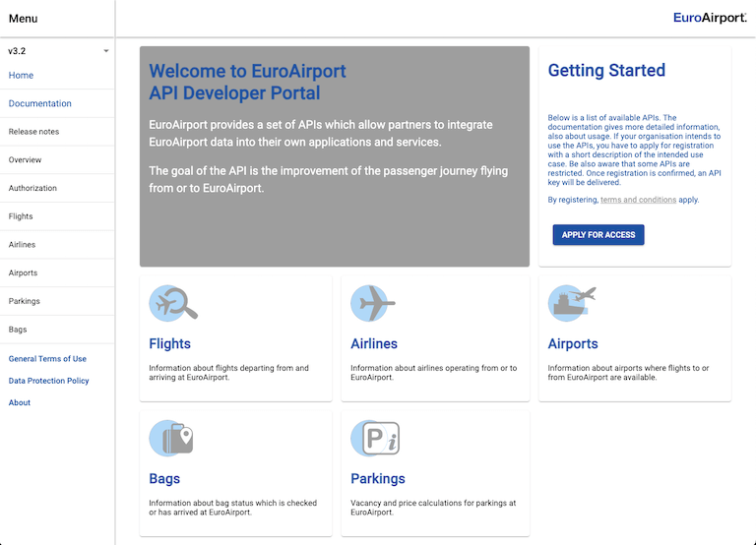This screenshot has width=756, height=545.
Task: Click the Airlines airplane icon
Action: pos(373,303)
